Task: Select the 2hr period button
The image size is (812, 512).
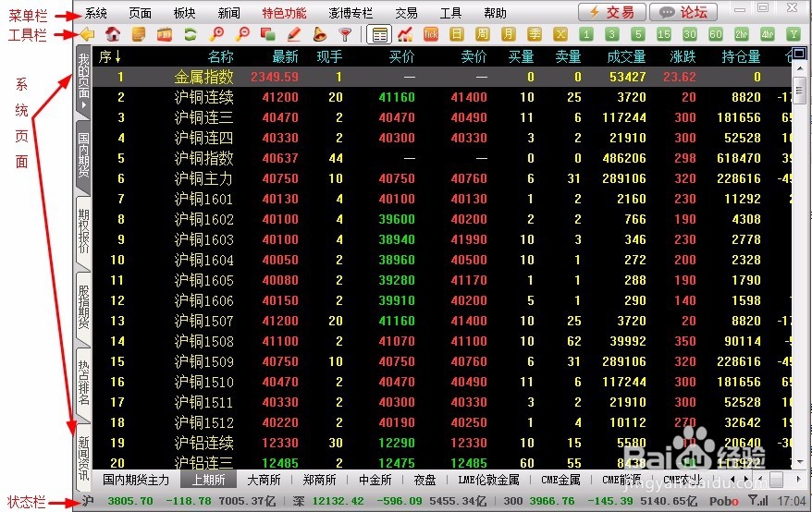Action: (742, 35)
